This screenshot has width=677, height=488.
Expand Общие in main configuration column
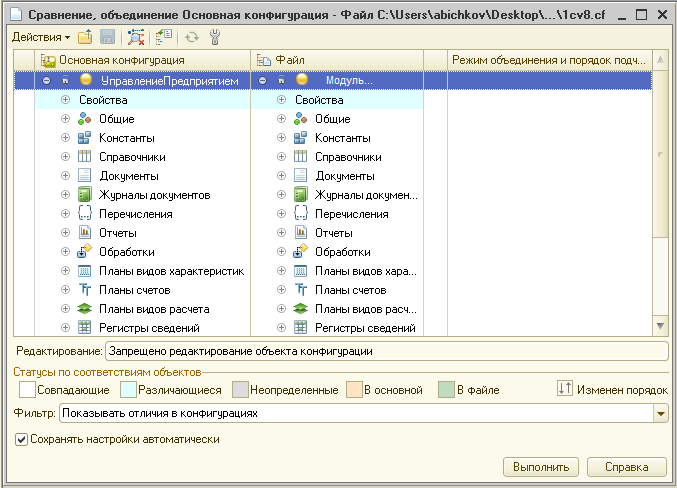pos(65,119)
